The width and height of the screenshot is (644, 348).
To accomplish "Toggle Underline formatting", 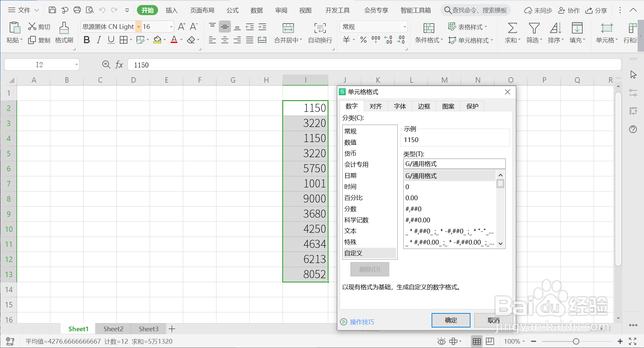I will pos(111,40).
